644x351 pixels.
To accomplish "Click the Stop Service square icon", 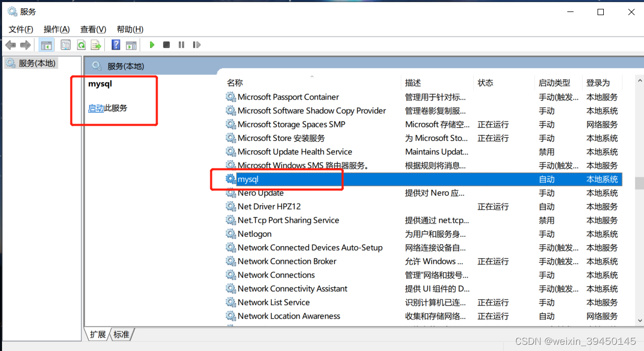I will [166, 45].
